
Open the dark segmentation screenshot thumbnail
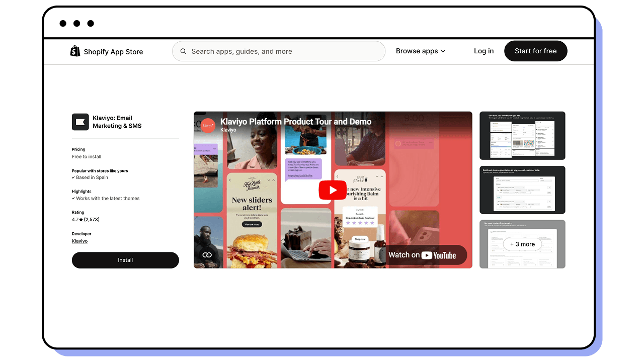click(522, 190)
